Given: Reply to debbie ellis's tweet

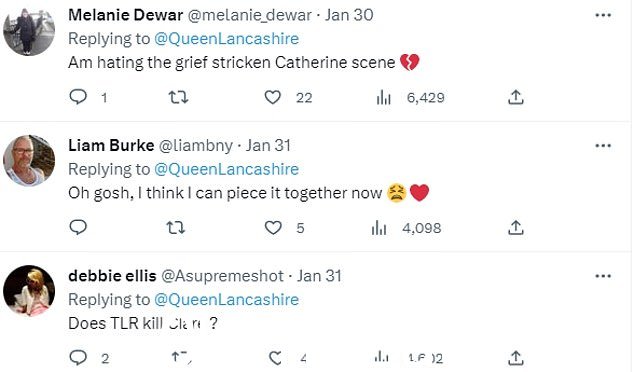Looking at the screenshot, I should pyautogui.click(x=78, y=357).
